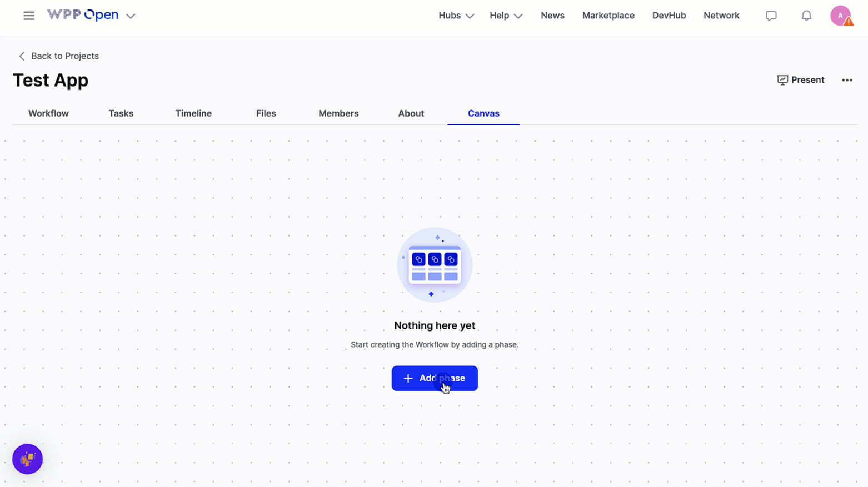This screenshot has height=487, width=868.
Task: Select the Members tab
Action: (338, 113)
